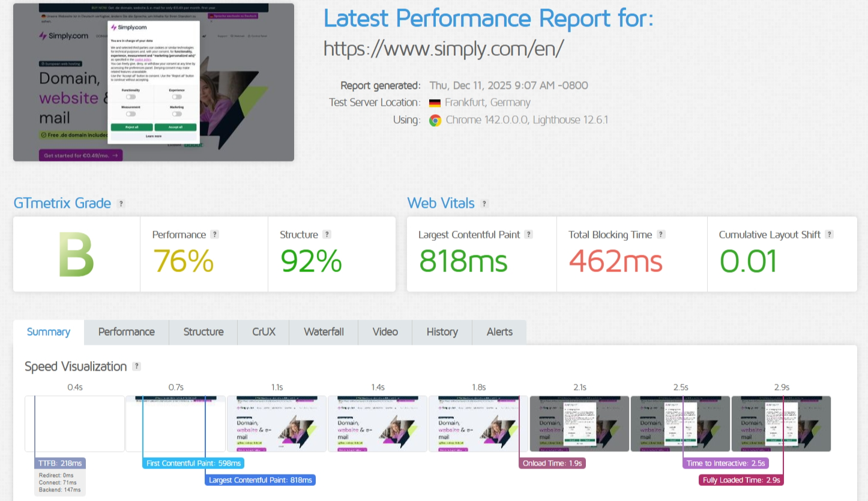Select the 2.9s filmstrip frame

point(781,424)
